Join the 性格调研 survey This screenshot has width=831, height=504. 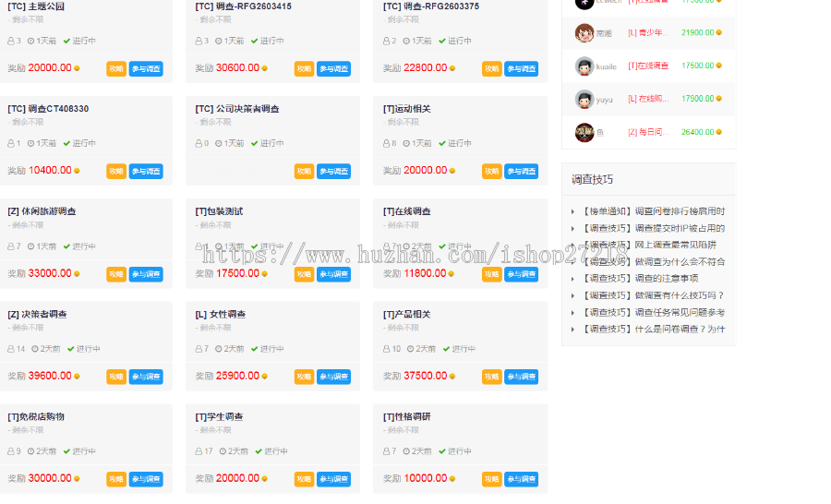coord(522,479)
